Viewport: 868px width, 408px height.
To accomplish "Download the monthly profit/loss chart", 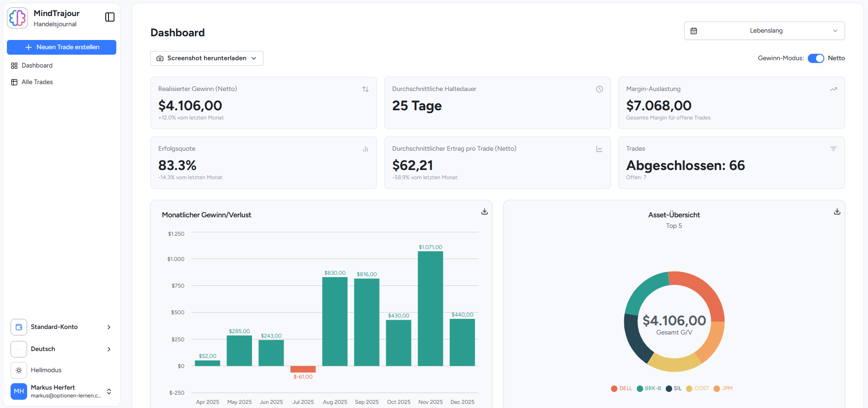I will point(484,211).
